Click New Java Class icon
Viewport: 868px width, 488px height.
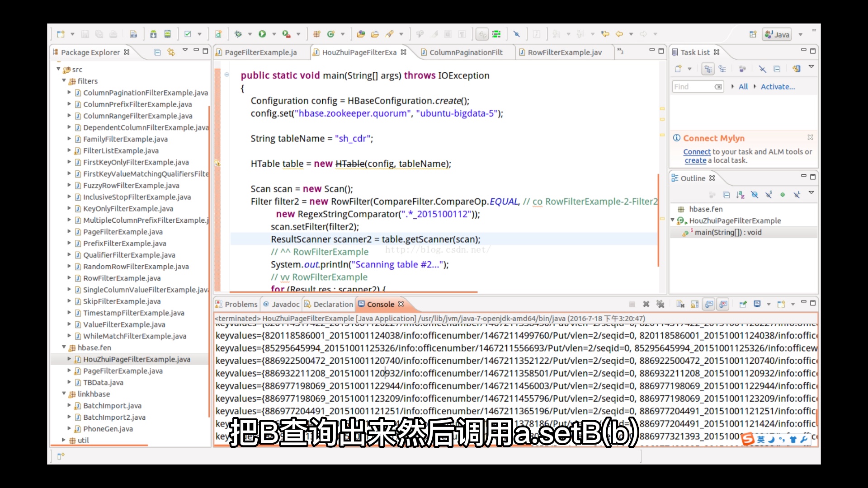click(331, 34)
